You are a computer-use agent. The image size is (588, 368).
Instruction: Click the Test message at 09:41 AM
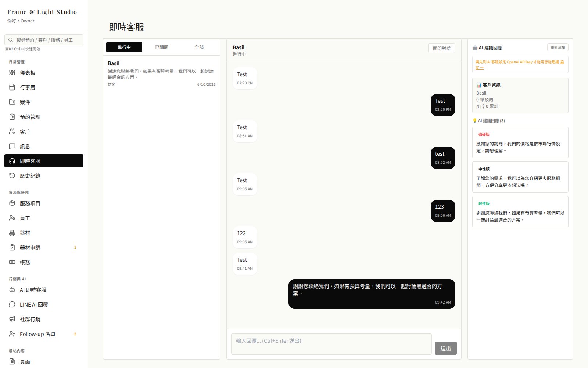point(245,264)
